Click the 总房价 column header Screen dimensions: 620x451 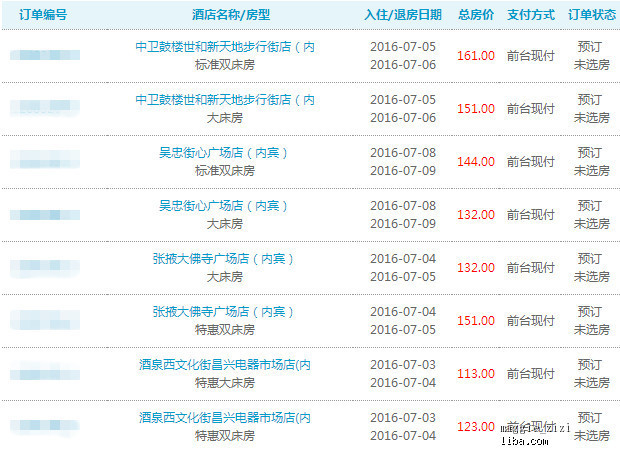[476, 15]
